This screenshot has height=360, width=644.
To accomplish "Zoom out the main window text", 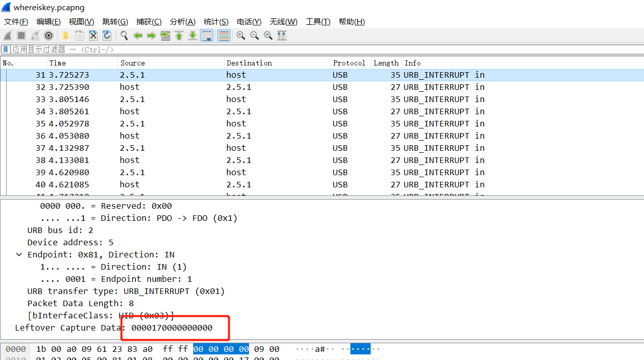I will click(255, 36).
